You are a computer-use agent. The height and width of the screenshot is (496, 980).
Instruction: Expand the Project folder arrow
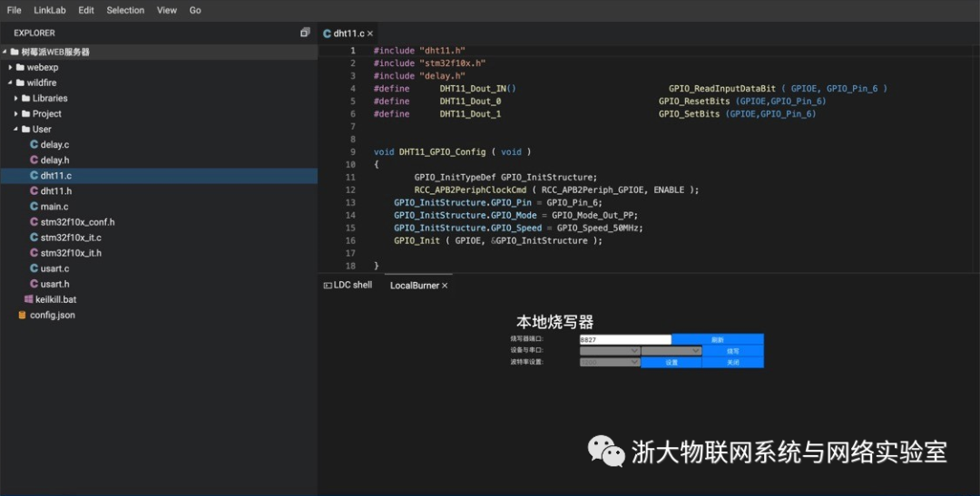(x=16, y=113)
